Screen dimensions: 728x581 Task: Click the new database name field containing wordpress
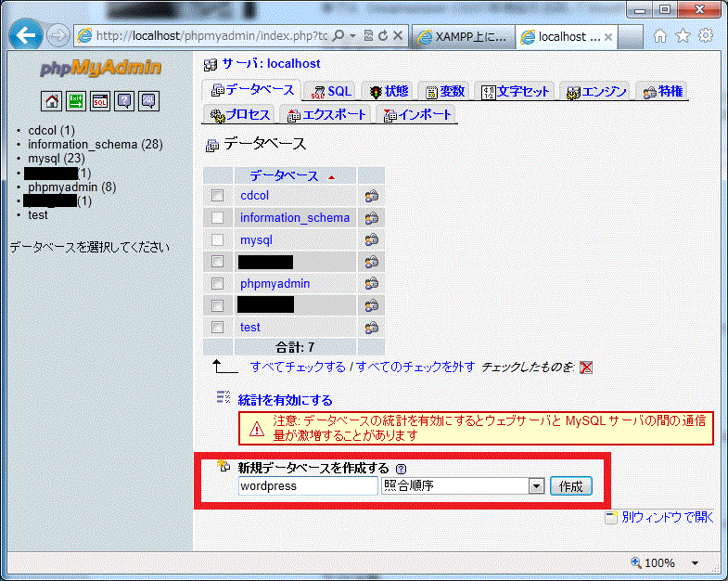click(306, 486)
